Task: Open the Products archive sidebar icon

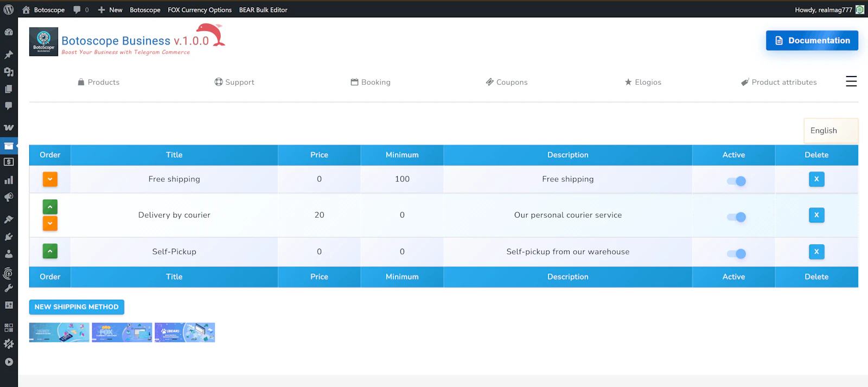Action: pyautogui.click(x=9, y=146)
